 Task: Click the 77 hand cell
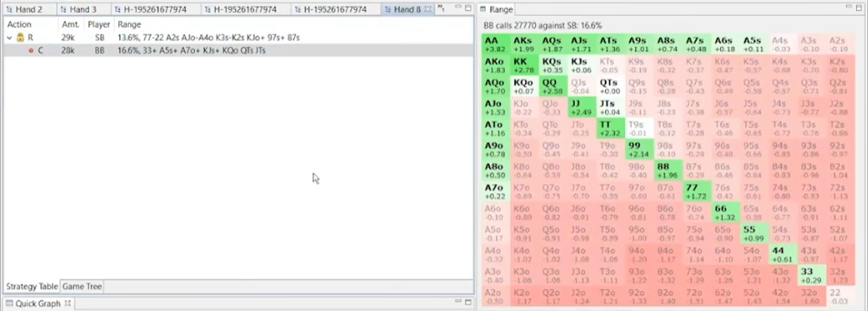697,192
